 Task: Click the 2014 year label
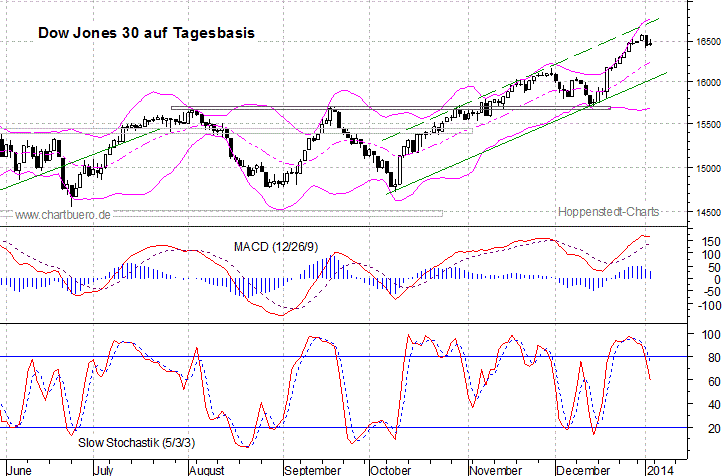[x=660, y=470]
